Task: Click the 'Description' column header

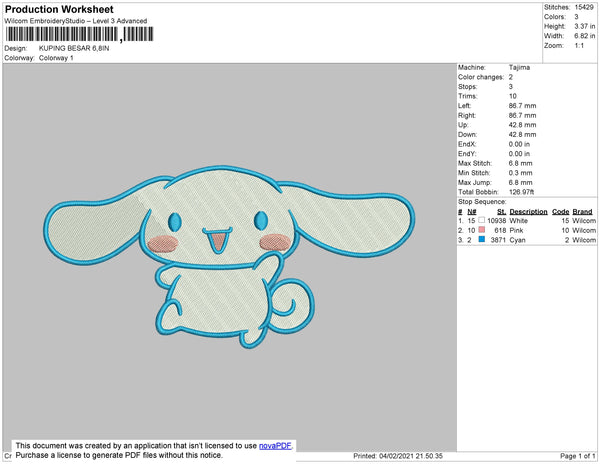Action: [x=528, y=212]
